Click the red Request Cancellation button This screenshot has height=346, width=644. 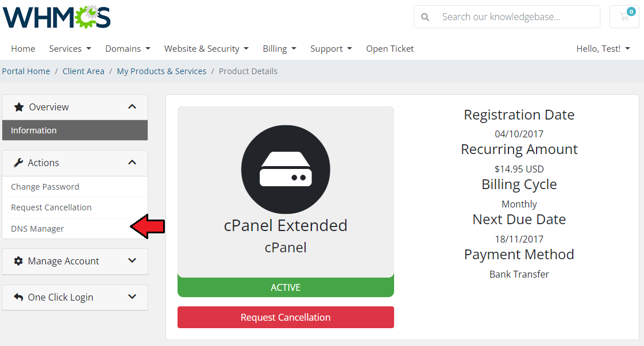coord(286,317)
